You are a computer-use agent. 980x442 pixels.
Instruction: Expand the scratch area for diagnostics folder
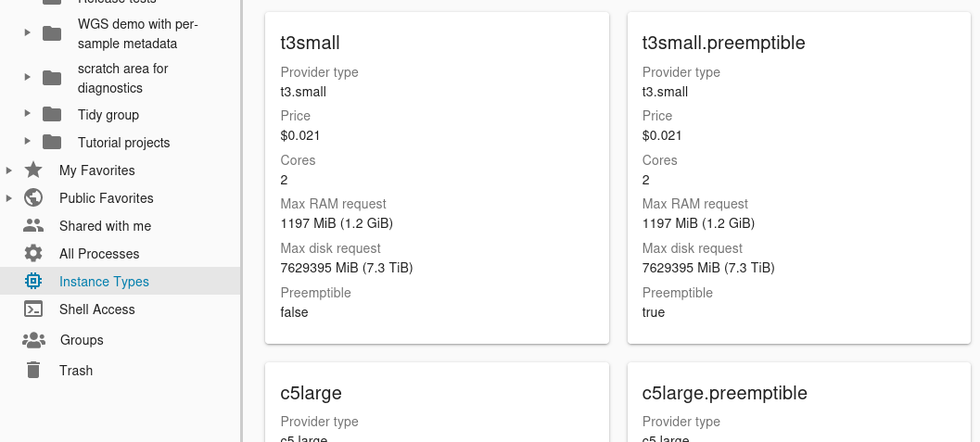click(x=28, y=78)
